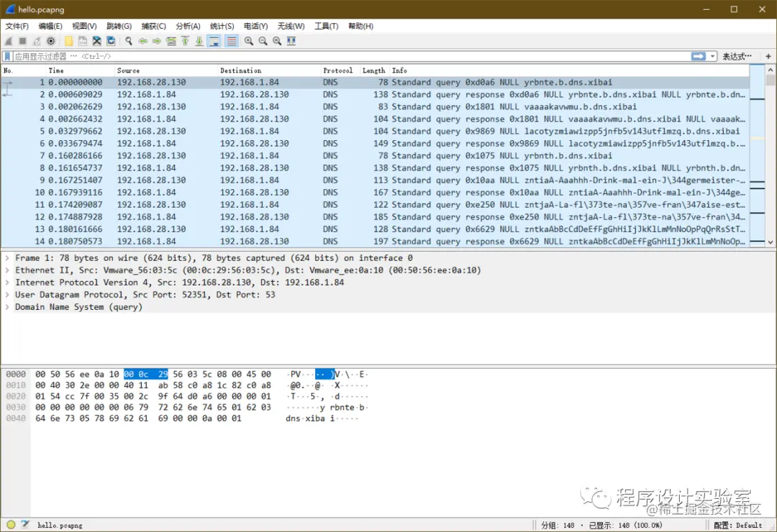The height and width of the screenshot is (532, 777).
Task: Open the 工具(T) menu
Action: click(326, 27)
